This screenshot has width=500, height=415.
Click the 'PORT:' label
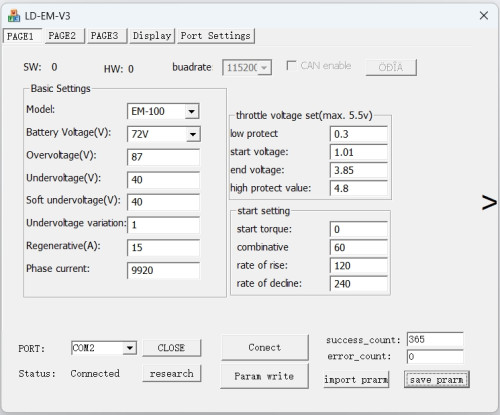point(32,349)
